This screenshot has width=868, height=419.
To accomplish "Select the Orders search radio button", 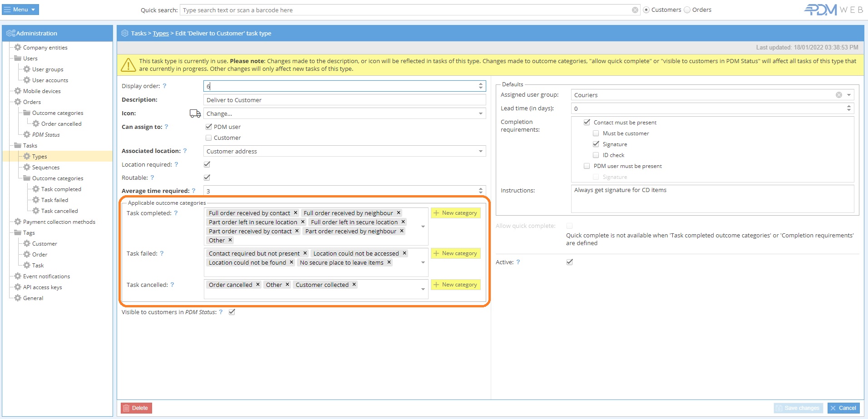I will 687,10.
